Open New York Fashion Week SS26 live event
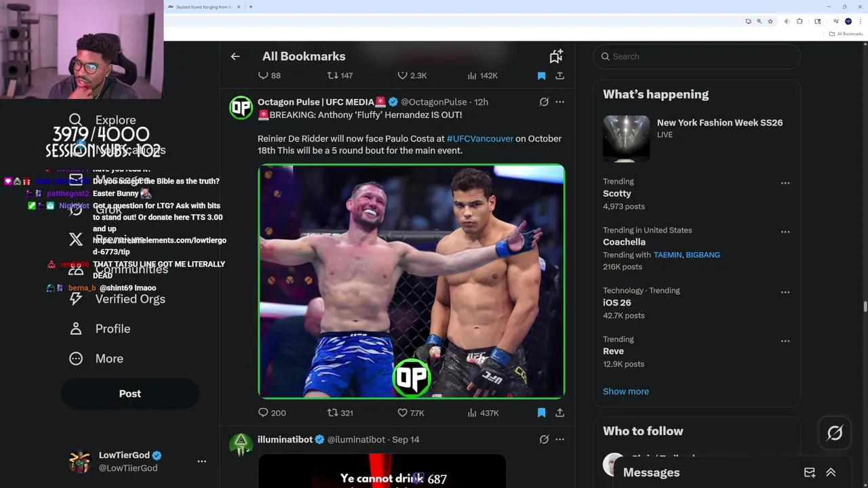Image resolution: width=868 pixels, height=488 pixels. click(x=696, y=138)
